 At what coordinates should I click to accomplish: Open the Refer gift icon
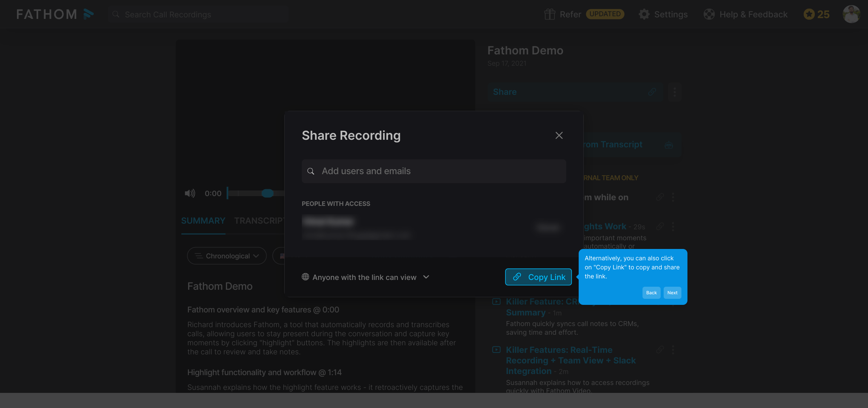click(550, 14)
